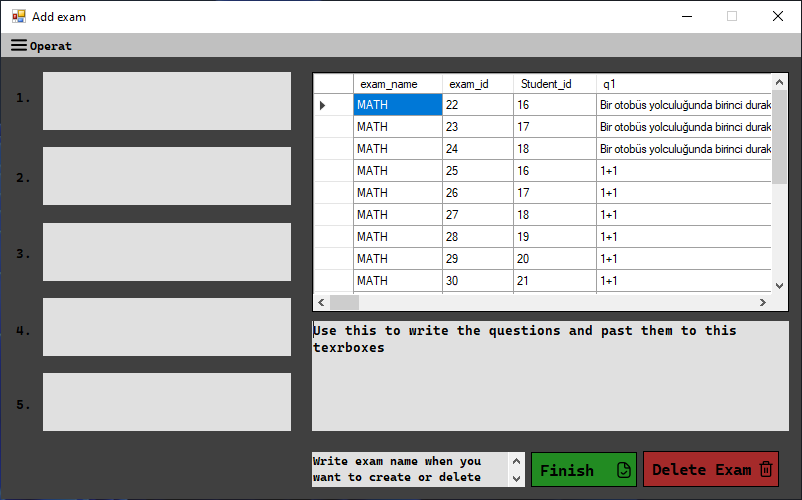
Task: Focus question 4 text box
Action: click(167, 327)
